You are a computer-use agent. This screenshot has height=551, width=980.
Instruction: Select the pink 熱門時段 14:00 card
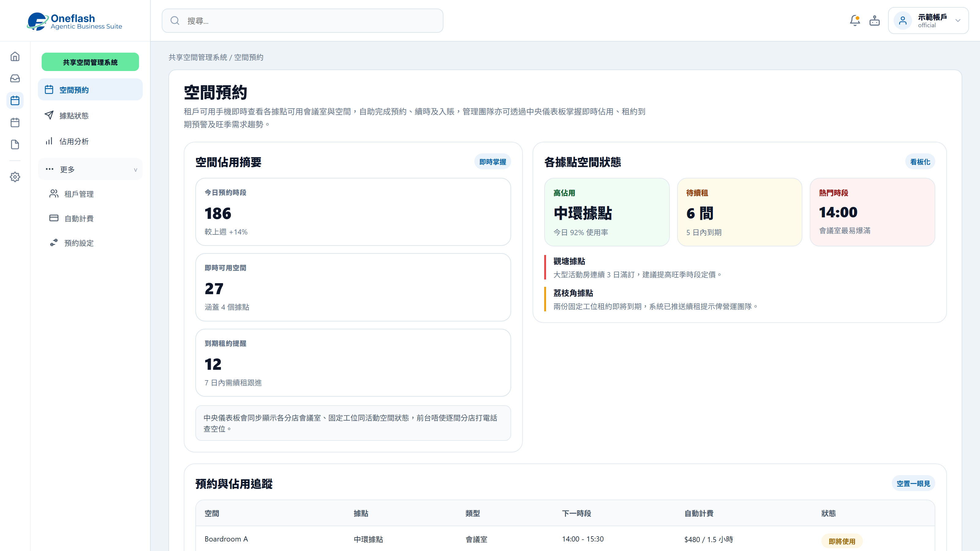872,212
